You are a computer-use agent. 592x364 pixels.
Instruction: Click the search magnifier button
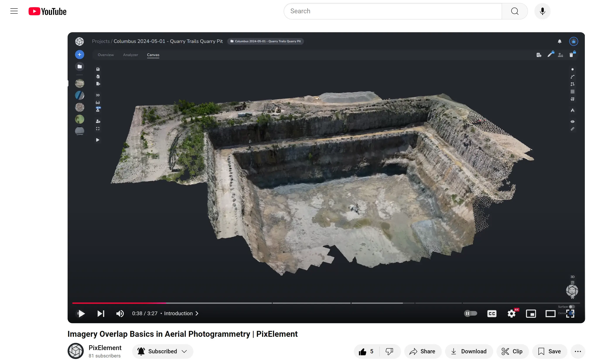[x=514, y=11]
